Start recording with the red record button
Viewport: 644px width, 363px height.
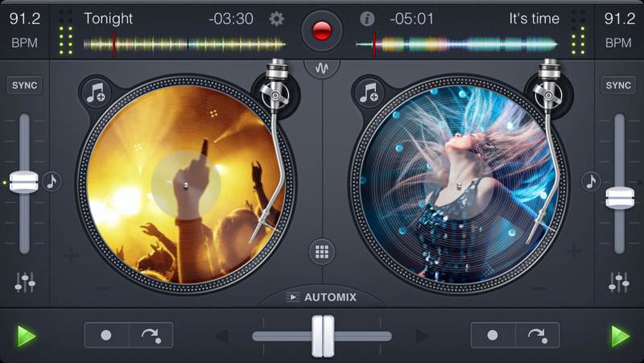click(321, 31)
